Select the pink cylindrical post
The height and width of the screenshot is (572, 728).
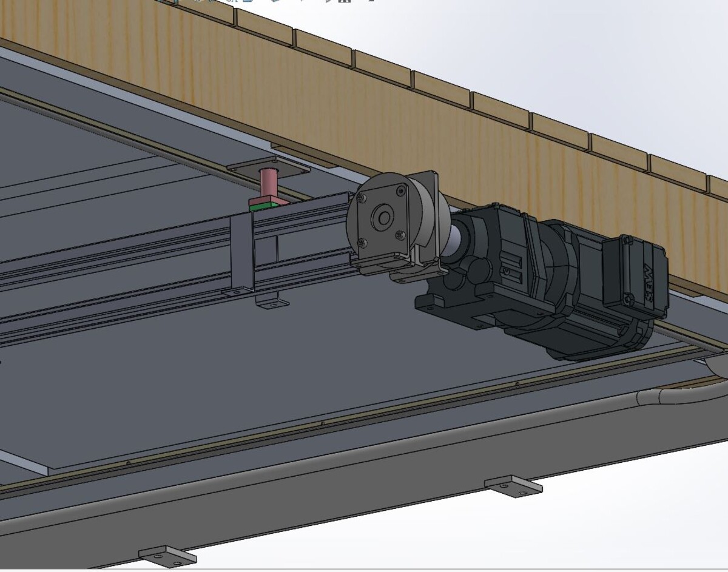tap(268, 183)
